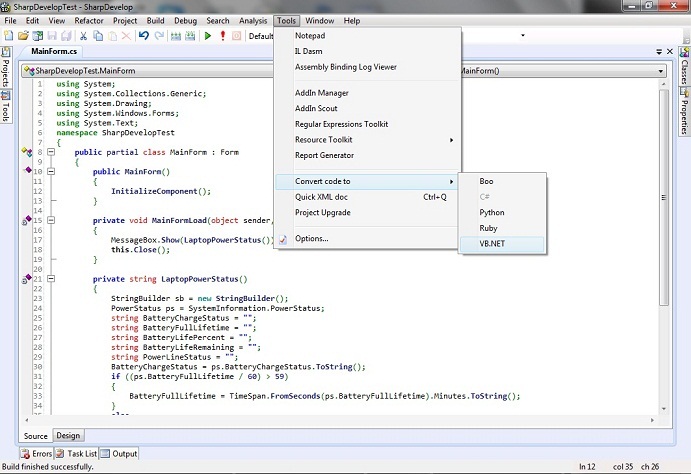
Task: Open the Classes side panel
Action: tap(684, 66)
